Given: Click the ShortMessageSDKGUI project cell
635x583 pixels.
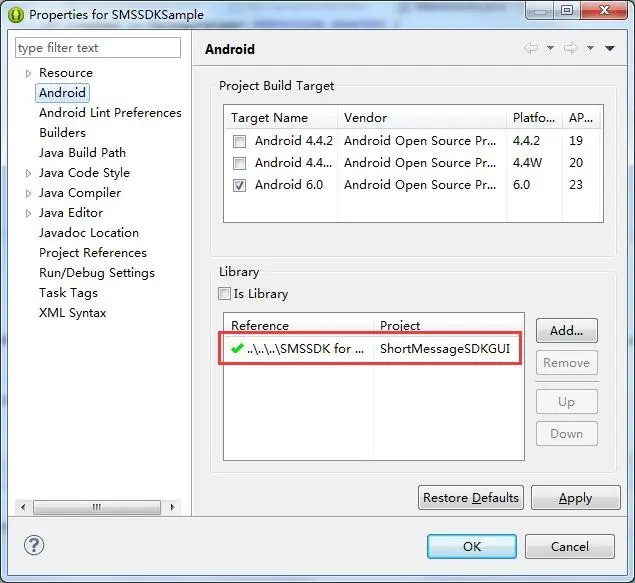Looking at the screenshot, I should tap(445, 348).
